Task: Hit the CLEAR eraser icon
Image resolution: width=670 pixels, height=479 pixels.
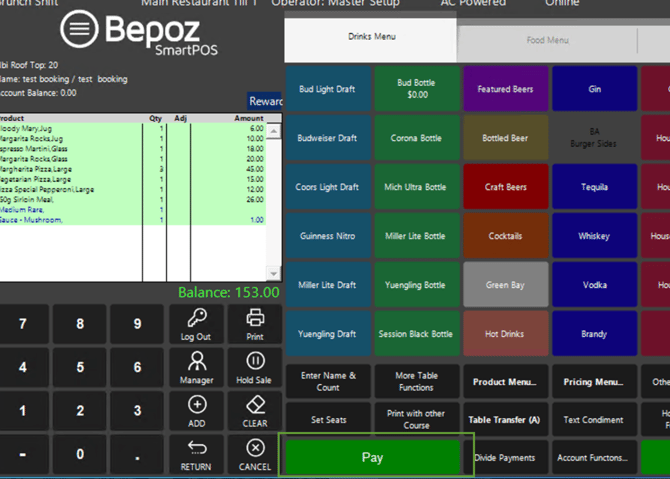Action: coord(255,404)
